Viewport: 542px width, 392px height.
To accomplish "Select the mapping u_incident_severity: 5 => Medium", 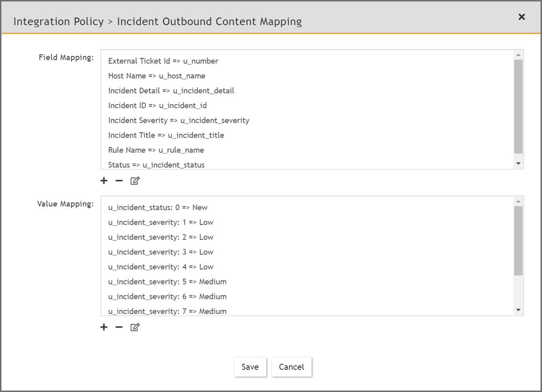I will coord(167,282).
